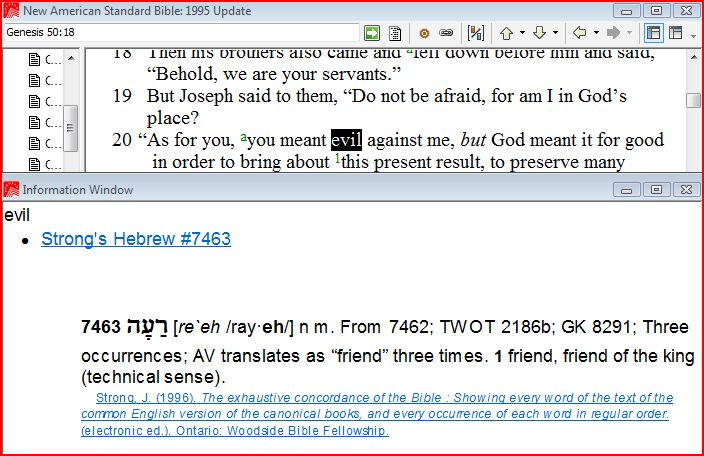Viewport: 704px width, 456px height.
Task: Click Bible text pane scroll up arrow
Action: click(x=694, y=58)
